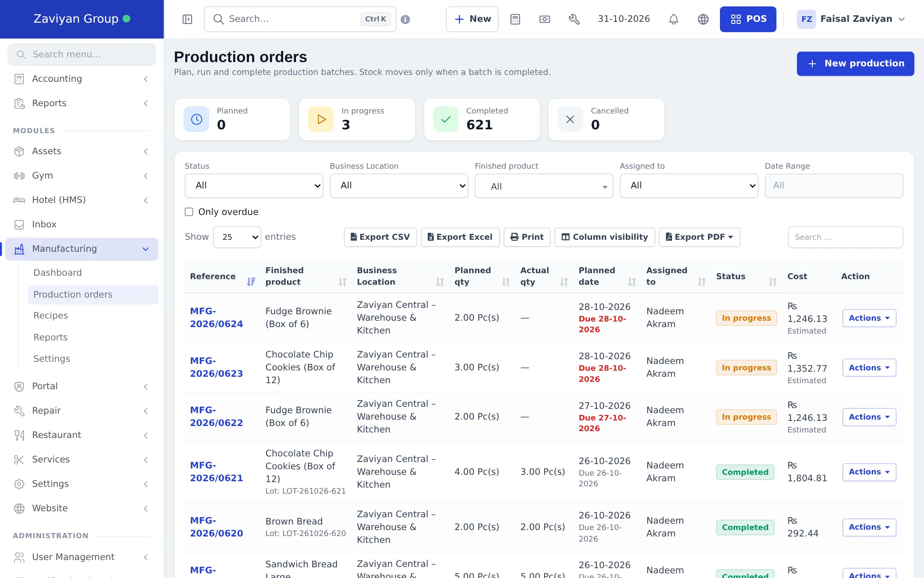This screenshot has height=578, width=924.
Task: Open order link MFG-2026/0620
Action: pyautogui.click(x=216, y=527)
